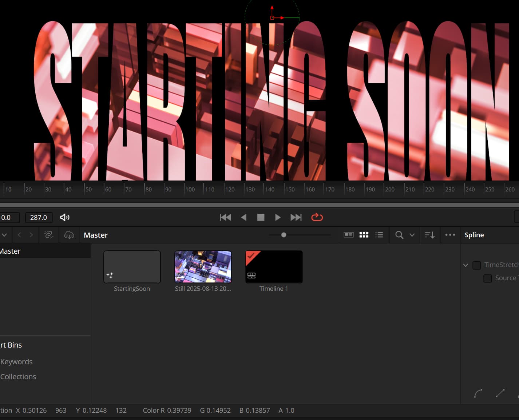Switch media pool to metadata view
Screen dimensions: 519x420
348,235
